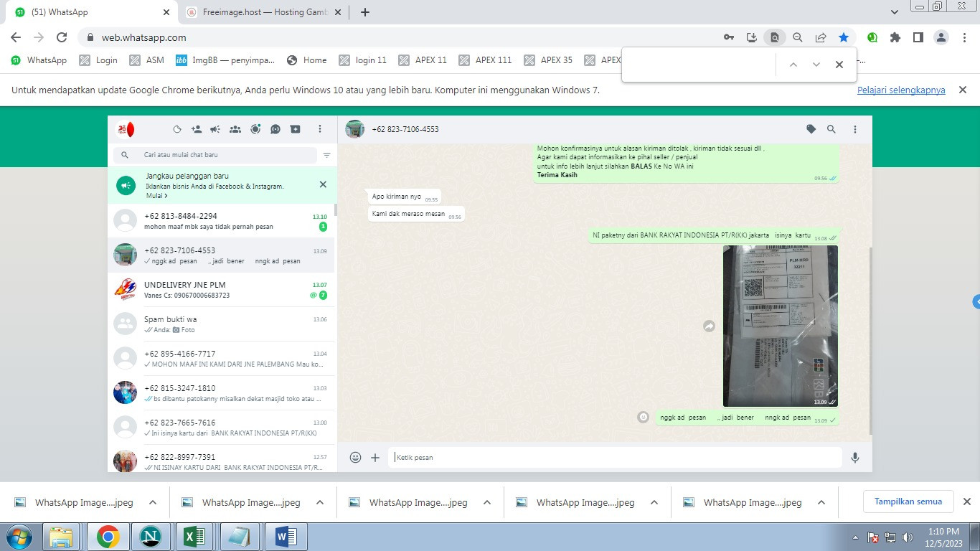Image resolution: width=980 pixels, height=551 pixels.
Task: Open own profile picture in WhatsApp sidebar
Action: tap(126, 129)
